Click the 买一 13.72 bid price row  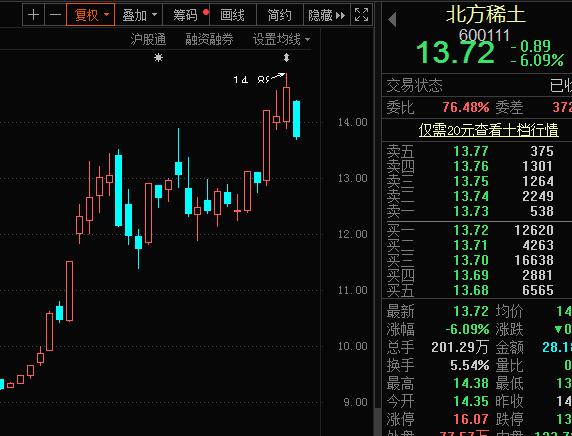pyautogui.click(x=474, y=230)
